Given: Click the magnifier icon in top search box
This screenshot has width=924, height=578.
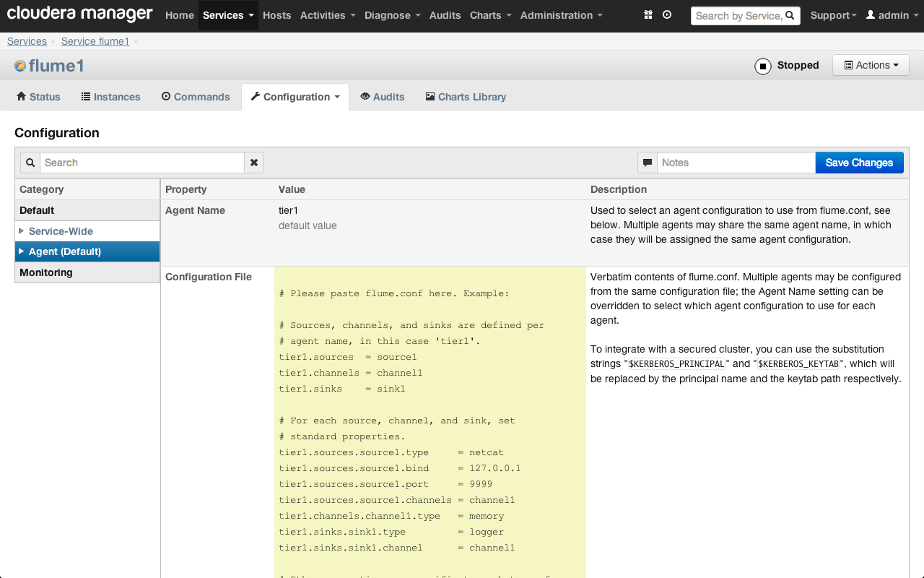Looking at the screenshot, I should (790, 15).
